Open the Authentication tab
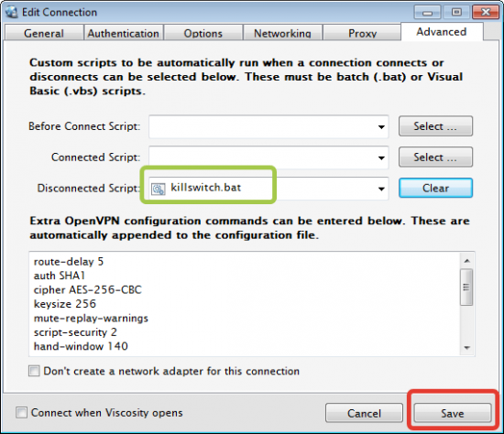 coord(124,33)
